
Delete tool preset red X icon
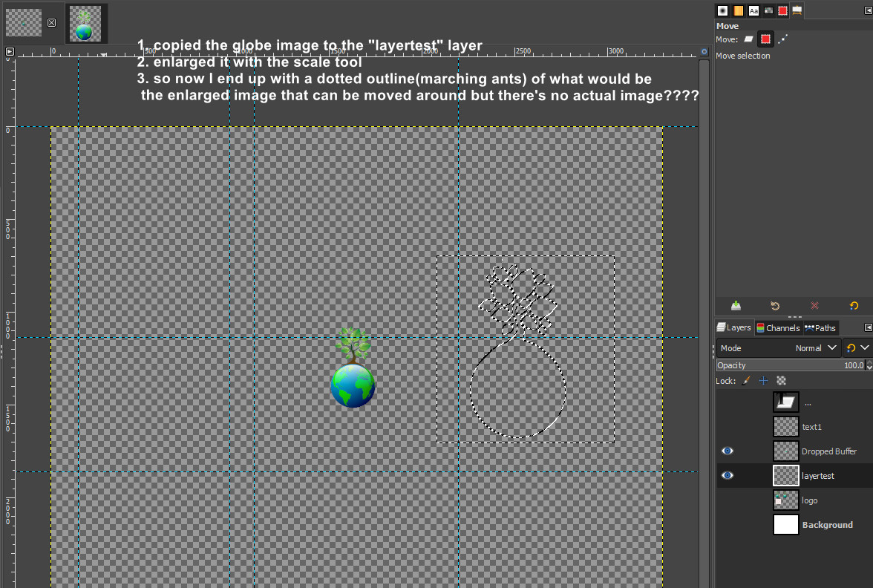814,306
